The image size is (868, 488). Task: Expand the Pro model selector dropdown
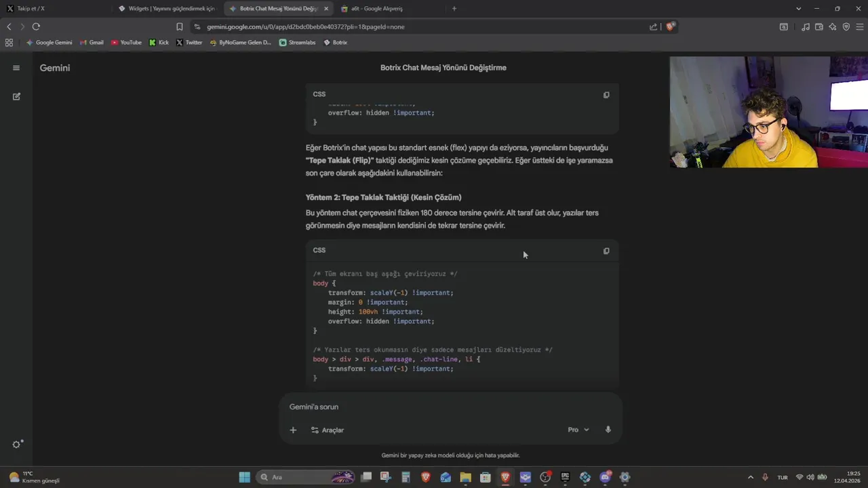(x=578, y=430)
